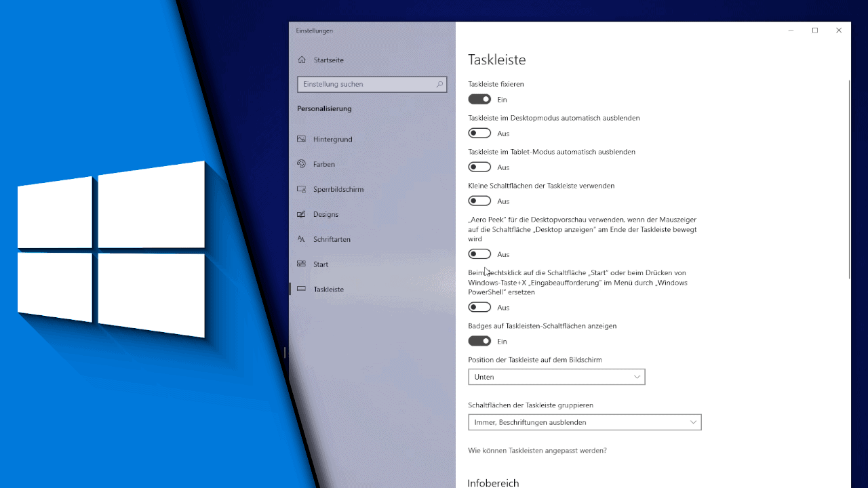This screenshot has height=488, width=868.
Task: Click the Start menu settings icon
Action: (x=301, y=264)
